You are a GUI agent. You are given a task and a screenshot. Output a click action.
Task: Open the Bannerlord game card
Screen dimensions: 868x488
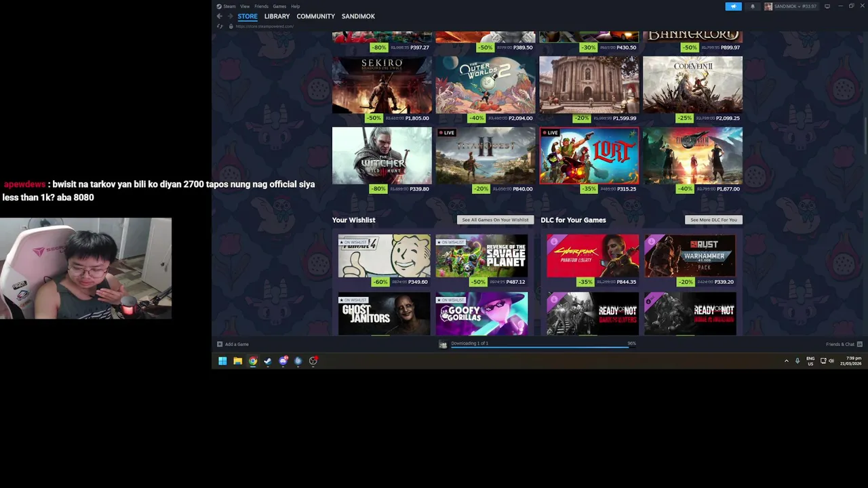pos(692,36)
